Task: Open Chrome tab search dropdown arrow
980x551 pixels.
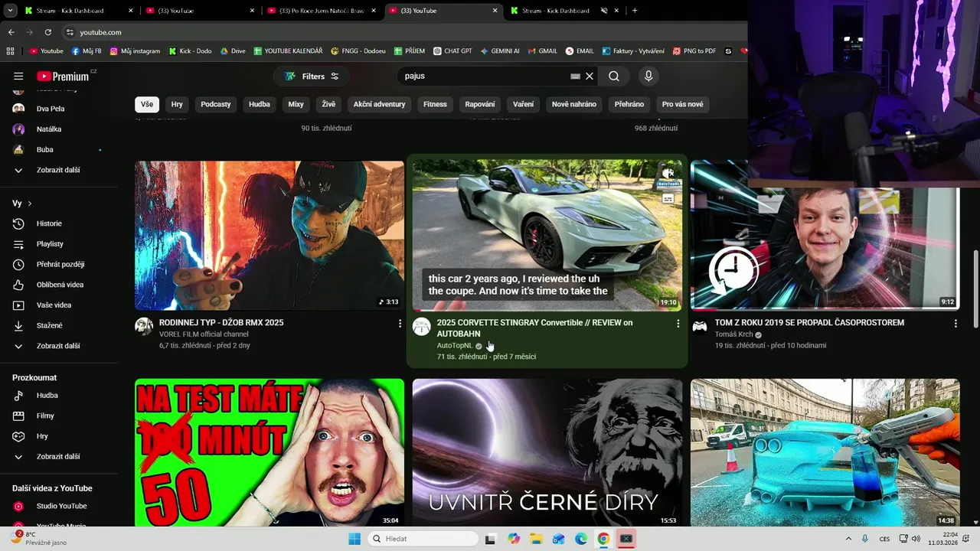Action: pos(11,11)
